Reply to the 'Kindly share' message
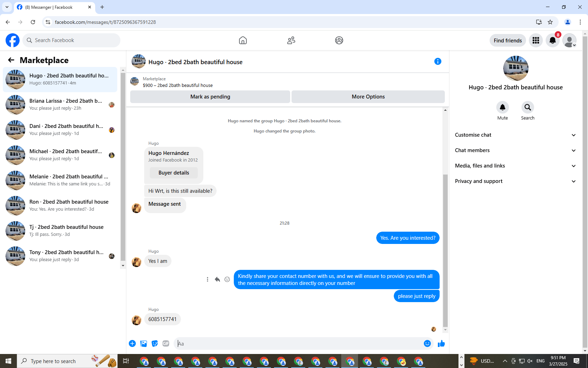 tap(217, 279)
